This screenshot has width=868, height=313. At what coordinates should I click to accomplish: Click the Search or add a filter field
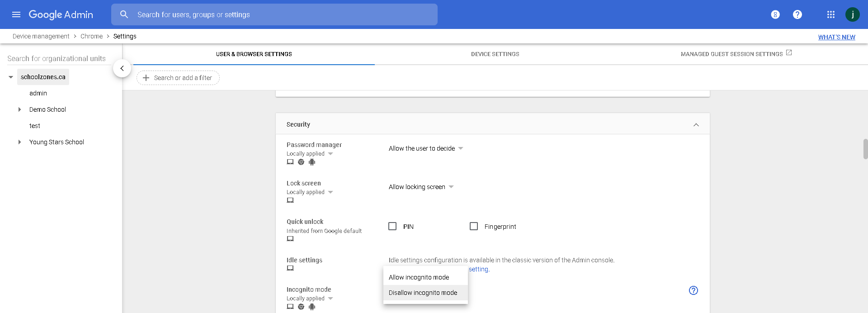click(x=178, y=78)
